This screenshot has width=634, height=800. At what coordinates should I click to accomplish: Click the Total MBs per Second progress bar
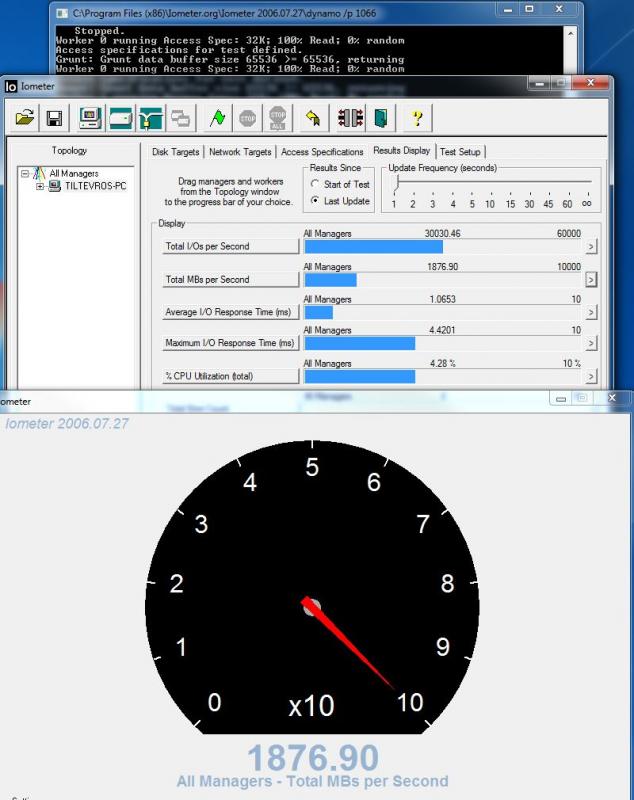point(443,280)
